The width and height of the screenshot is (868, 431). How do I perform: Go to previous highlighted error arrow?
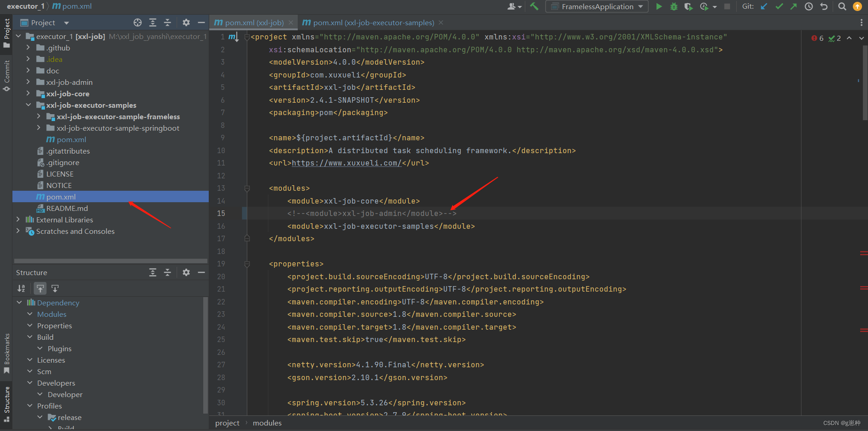(849, 38)
